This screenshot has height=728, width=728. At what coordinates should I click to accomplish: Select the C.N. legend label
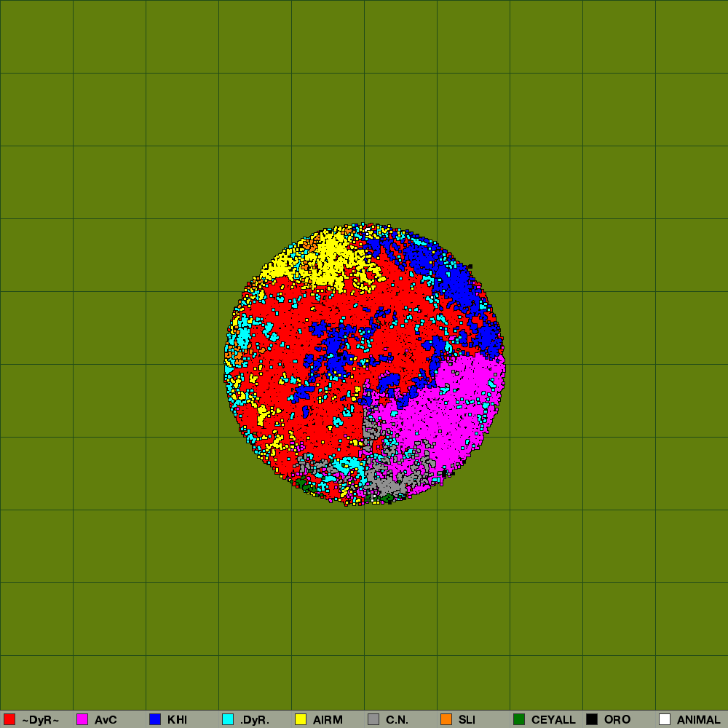397,720
